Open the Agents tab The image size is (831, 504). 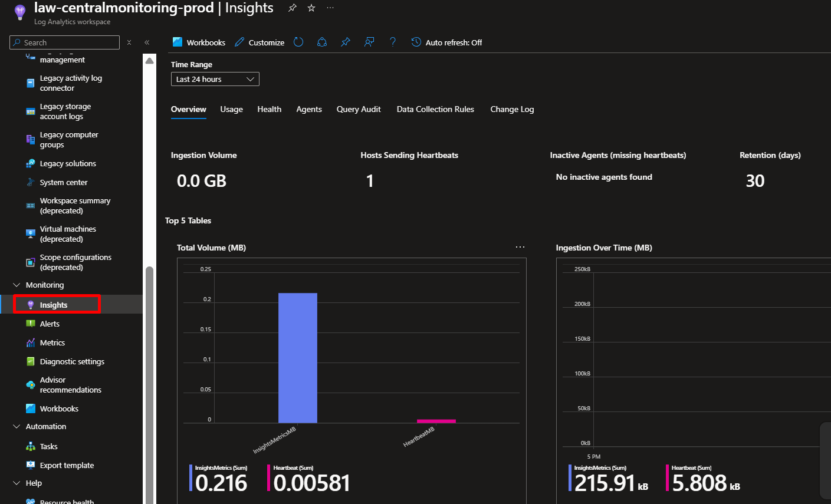tap(309, 110)
